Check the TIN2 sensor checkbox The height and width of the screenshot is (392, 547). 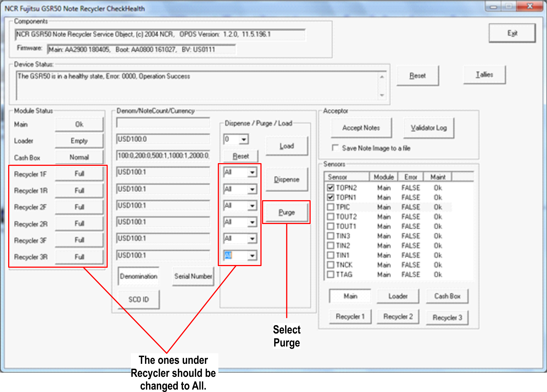pyautogui.click(x=330, y=245)
